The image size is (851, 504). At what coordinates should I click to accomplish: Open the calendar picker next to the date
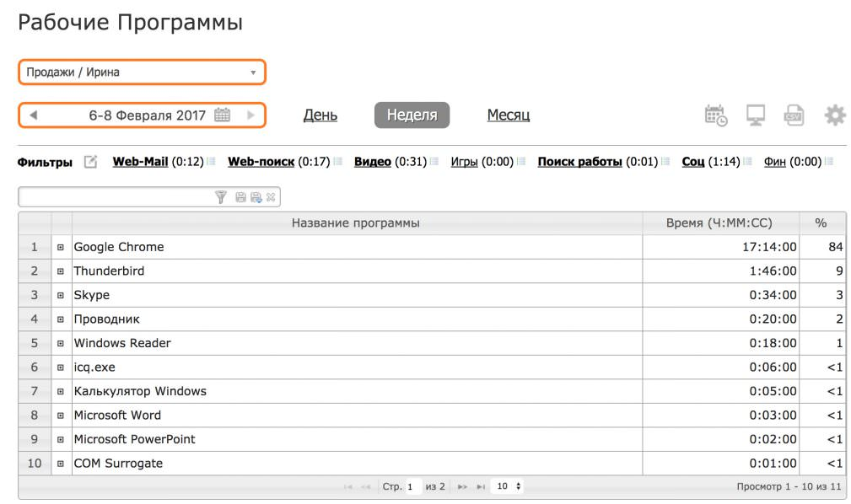point(222,114)
